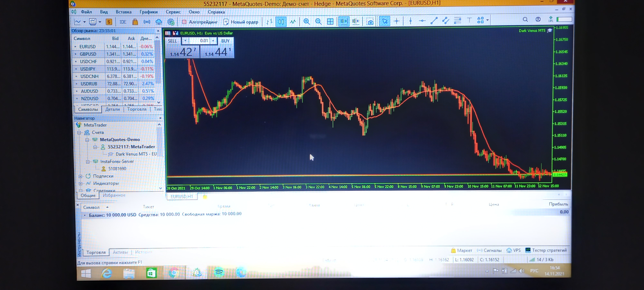
Task: Click the Новый ордер button
Action: point(241,22)
